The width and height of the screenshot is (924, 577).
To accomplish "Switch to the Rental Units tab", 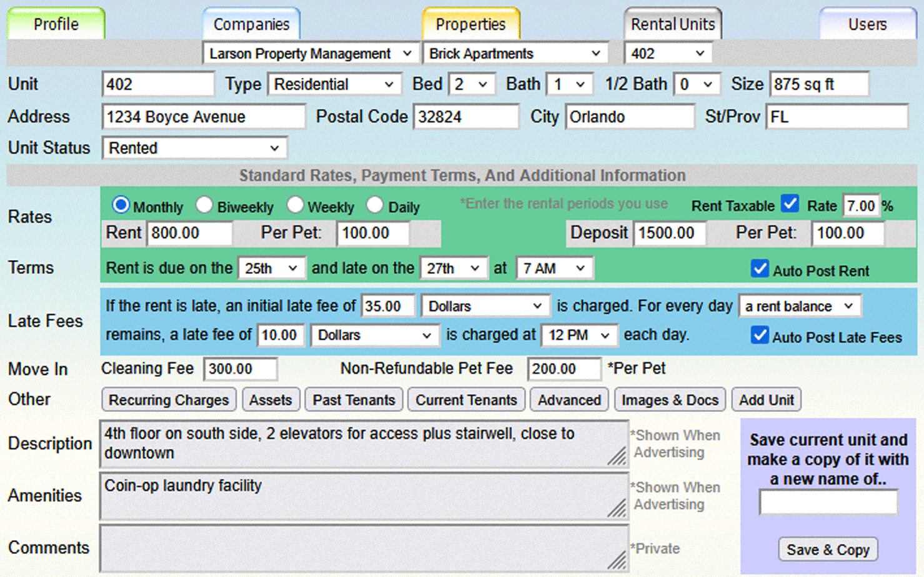I will point(673,24).
